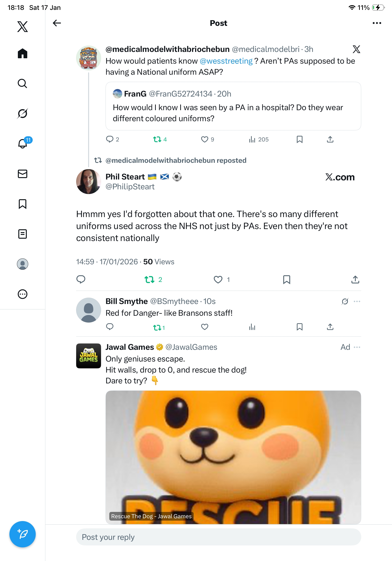
Task: Go to Home in the sidebar
Action: click(x=23, y=53)
